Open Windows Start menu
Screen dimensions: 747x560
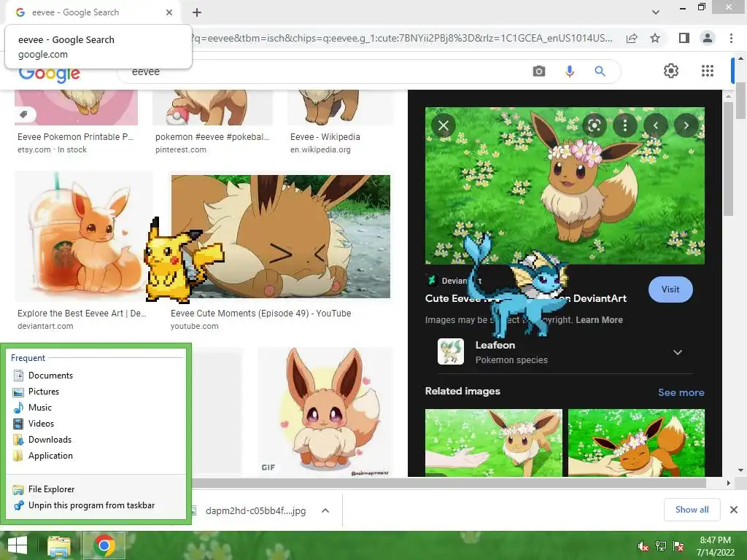18,545
